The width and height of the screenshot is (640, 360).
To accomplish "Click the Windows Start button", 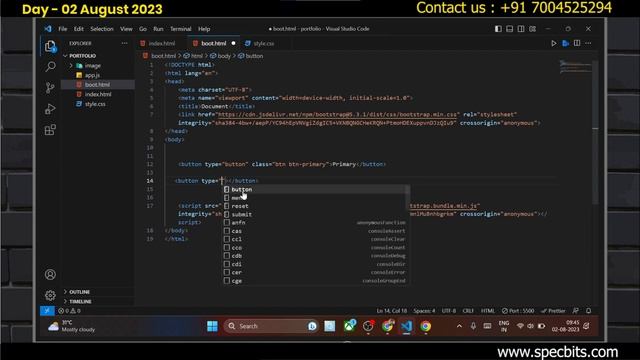I will tap(212, 326).
